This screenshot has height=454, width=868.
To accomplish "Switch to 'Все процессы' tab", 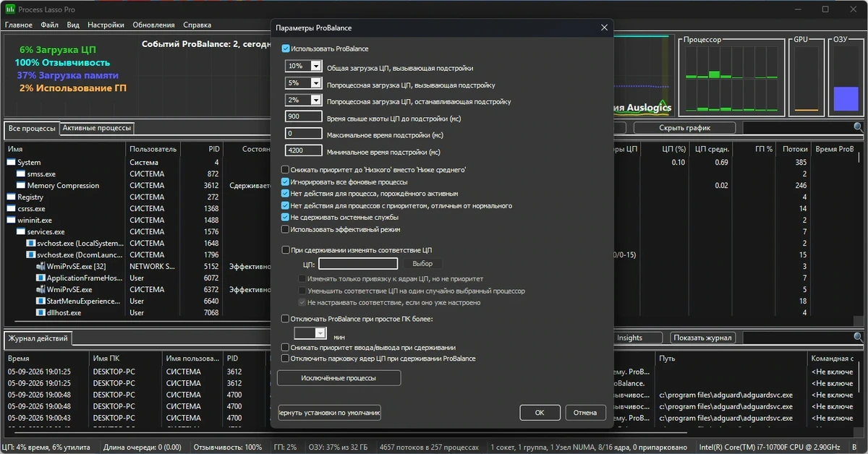I will 32,129.
